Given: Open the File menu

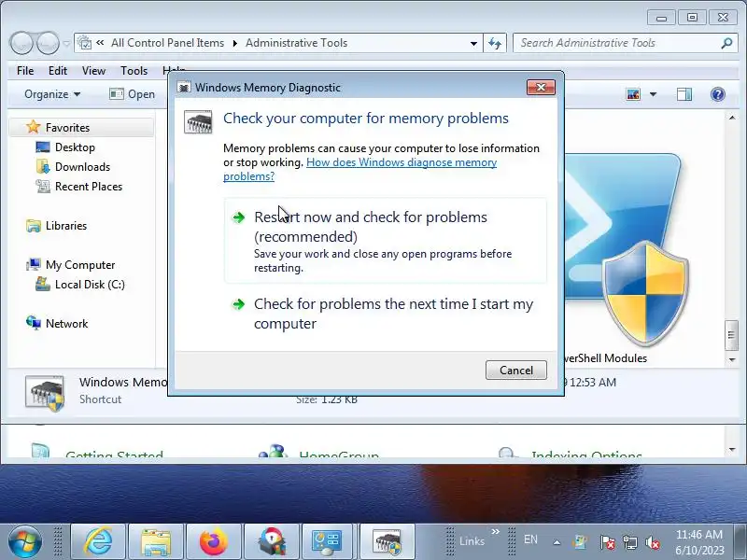Looking at the screenshot, I should [25, 71].
